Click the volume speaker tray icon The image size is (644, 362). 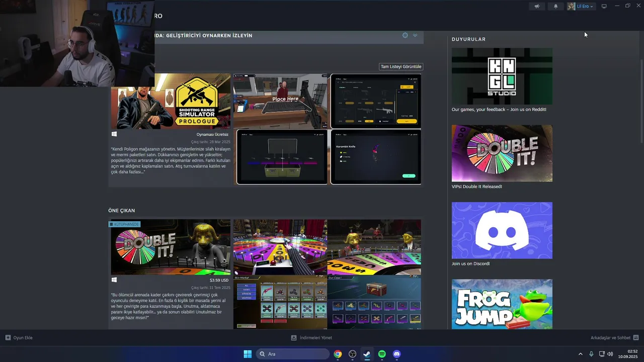click(610, 354)
